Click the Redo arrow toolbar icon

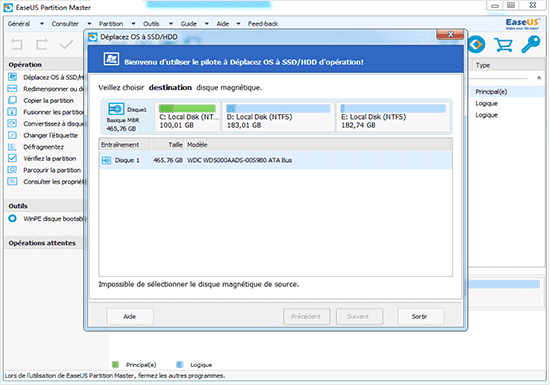tap(42, 45)
